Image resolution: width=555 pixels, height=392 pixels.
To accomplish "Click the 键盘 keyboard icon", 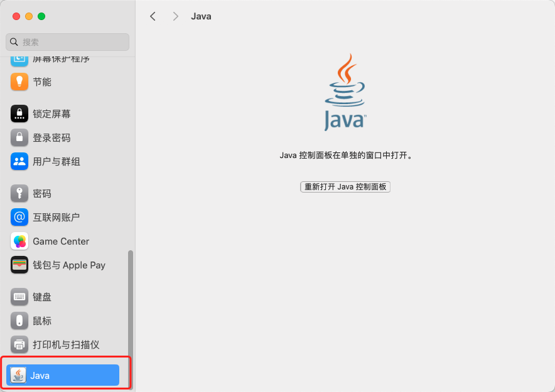I will [x=19, y=297].
